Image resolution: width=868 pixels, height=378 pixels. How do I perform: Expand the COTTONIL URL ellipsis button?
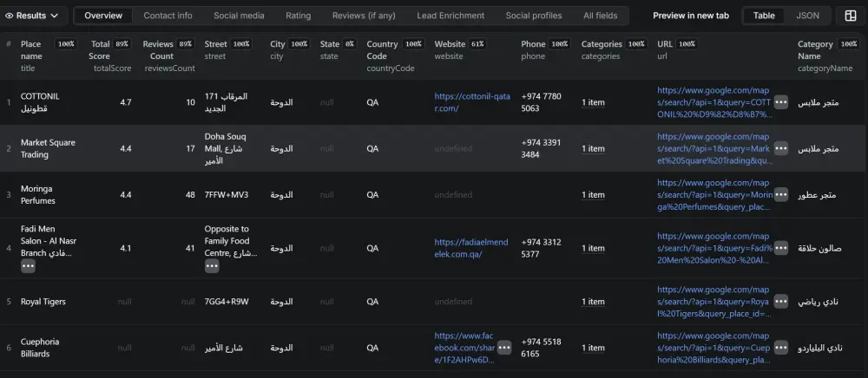[x=781, y=102]
